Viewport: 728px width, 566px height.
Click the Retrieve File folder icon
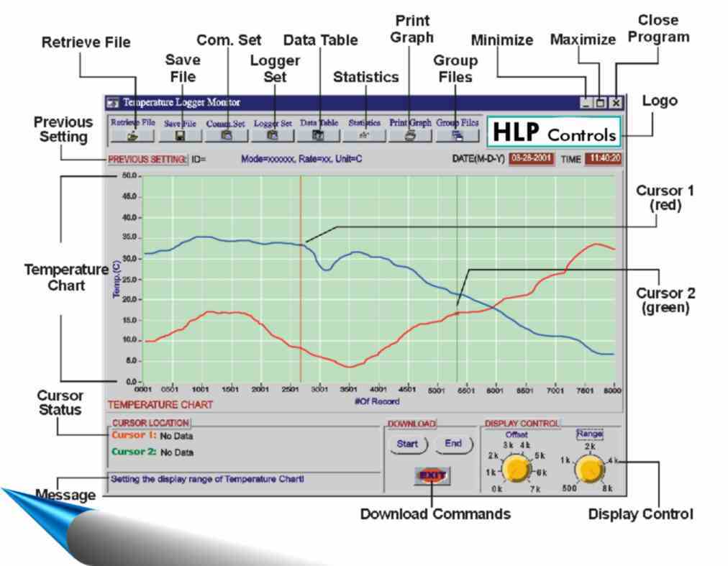click(132, 134)
